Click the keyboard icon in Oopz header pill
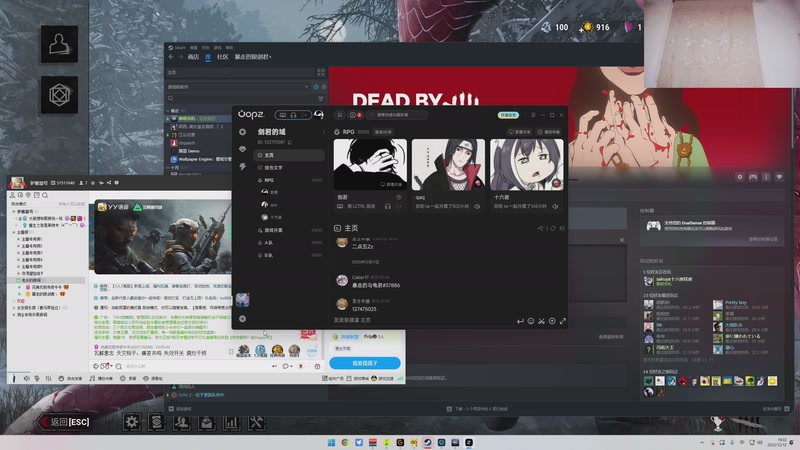The height and width of the screenshot is (450, 800). click(x=283, y=115)
